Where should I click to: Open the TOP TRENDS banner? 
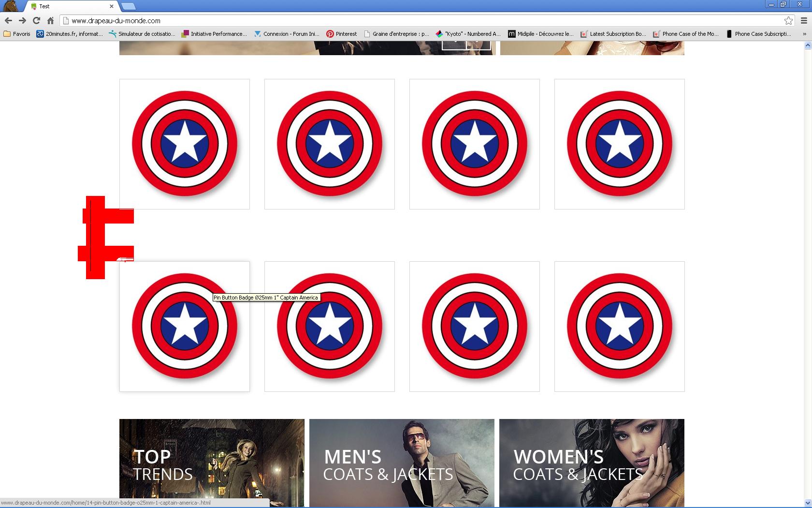212,463
